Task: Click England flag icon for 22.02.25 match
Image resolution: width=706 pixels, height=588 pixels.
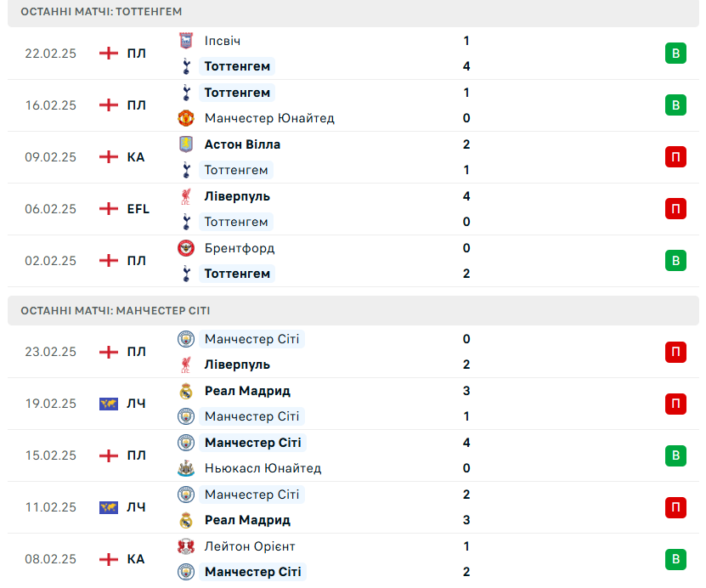Action: point(109,54)
